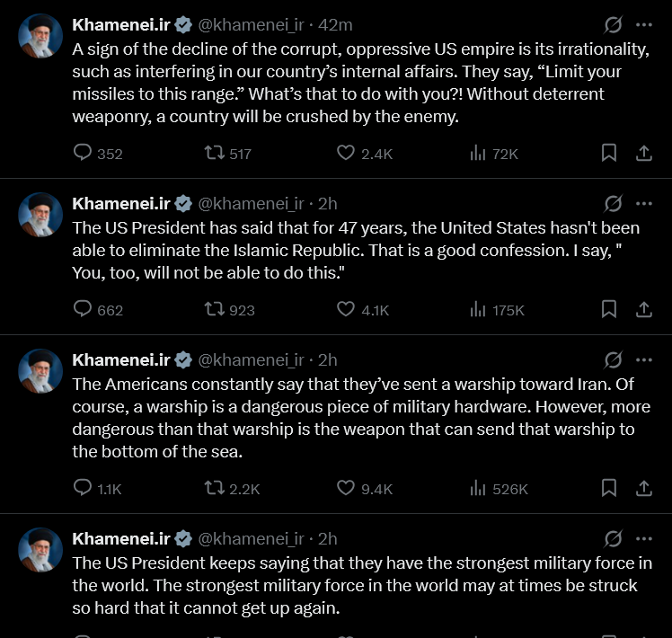
Task: Open more menu on the '47 years' tweet
Action: point(644,203)
